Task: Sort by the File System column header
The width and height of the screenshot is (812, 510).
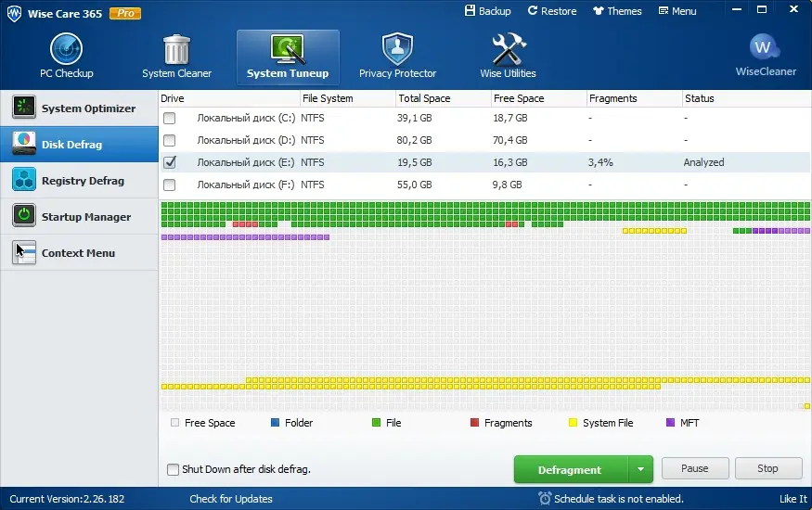Action: pyautogui.click(x=347, y=98)
